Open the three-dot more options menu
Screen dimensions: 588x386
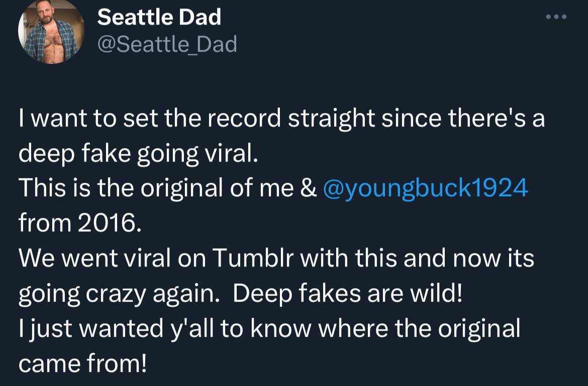pos(556,17)
